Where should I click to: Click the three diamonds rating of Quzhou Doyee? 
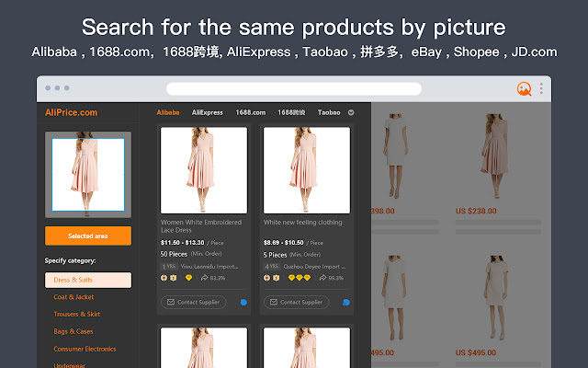(300, 278)
